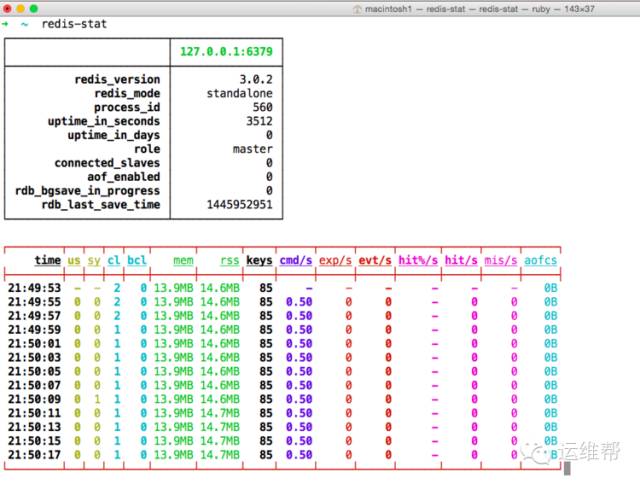Click the home folder icon in title bar
Viewport: 640px width, 484px height.
[x=357, y=9]
